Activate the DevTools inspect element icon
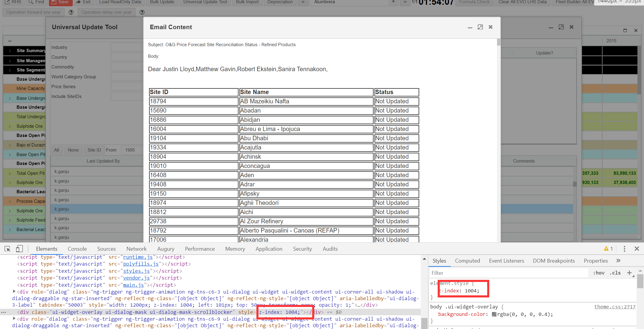Screen dimensions: 644x329 click(x=7, y=249)
